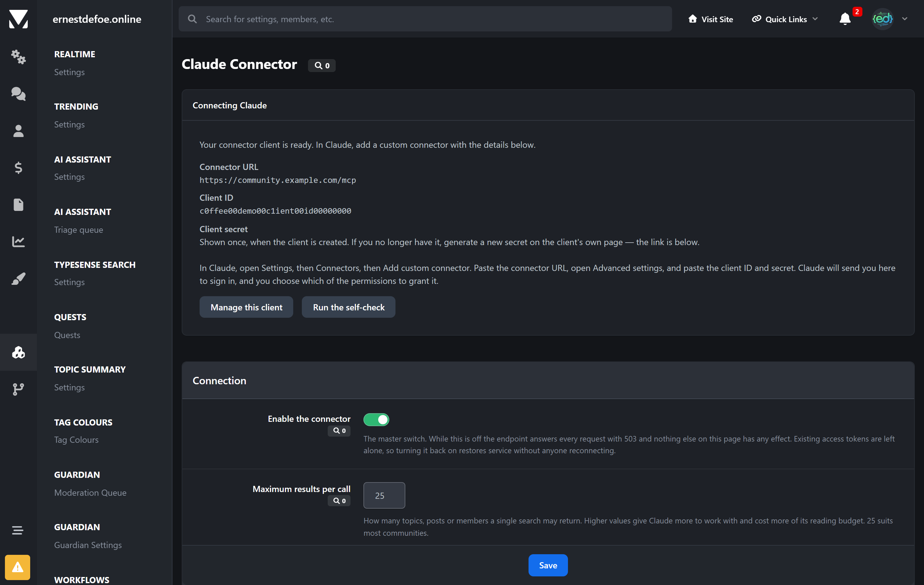
Task: Open the Statistics line chart icon
Action: pos(18,242)
